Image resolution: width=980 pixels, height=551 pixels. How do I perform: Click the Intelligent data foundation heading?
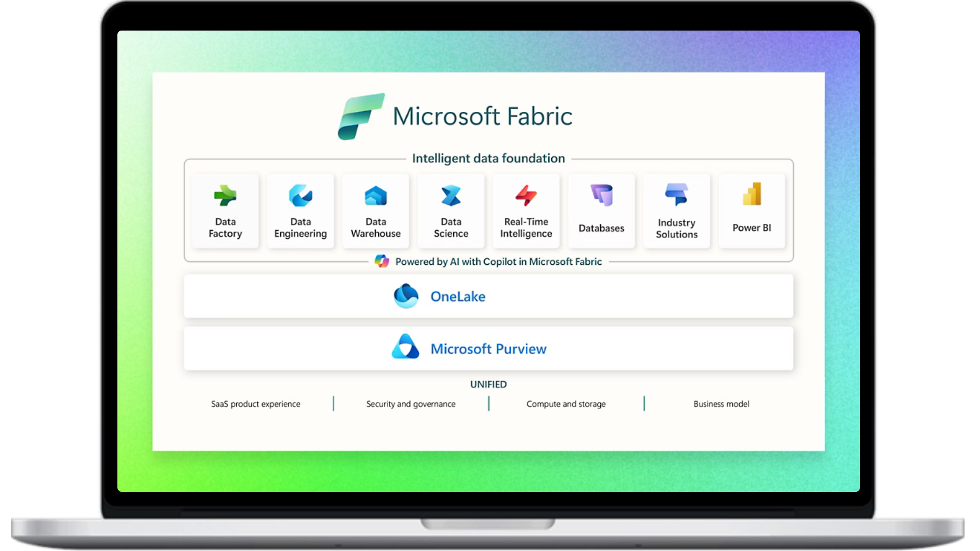coord(488,159)
